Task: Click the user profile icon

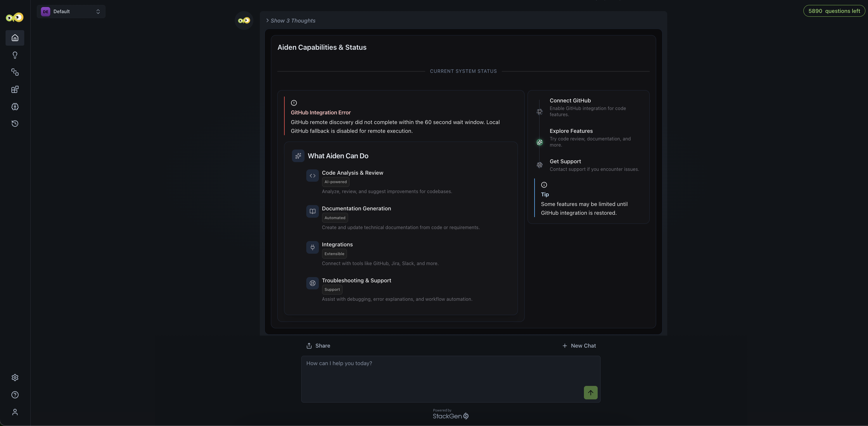Action: point(15,412)
